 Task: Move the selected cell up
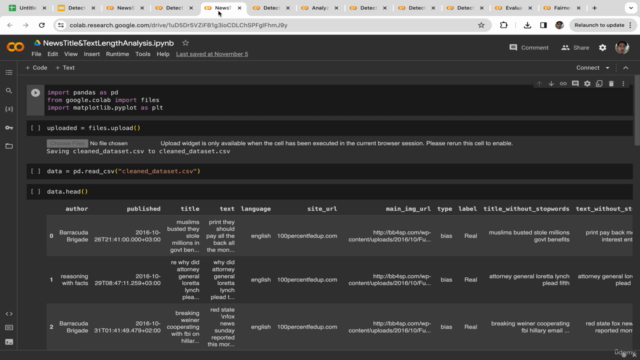(539, 84)
